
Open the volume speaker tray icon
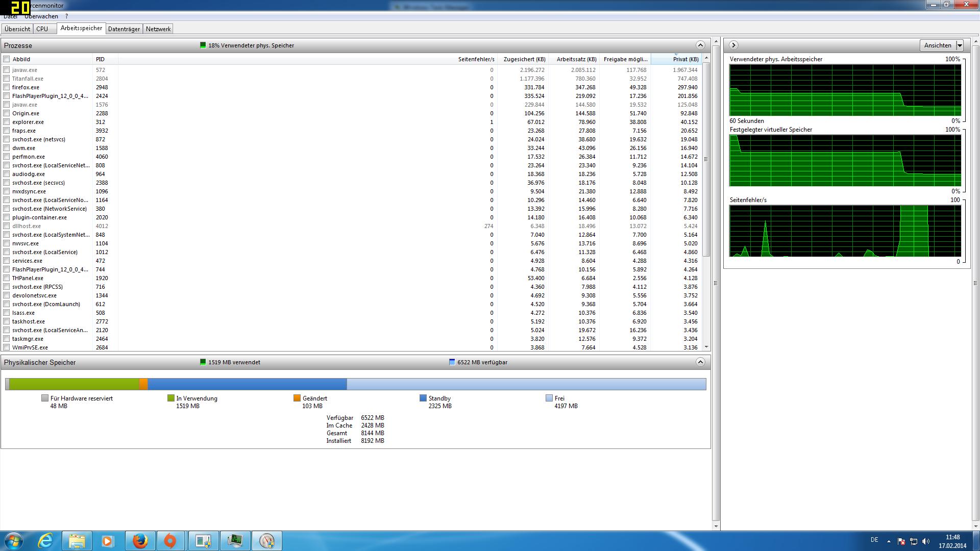point(926,541)
